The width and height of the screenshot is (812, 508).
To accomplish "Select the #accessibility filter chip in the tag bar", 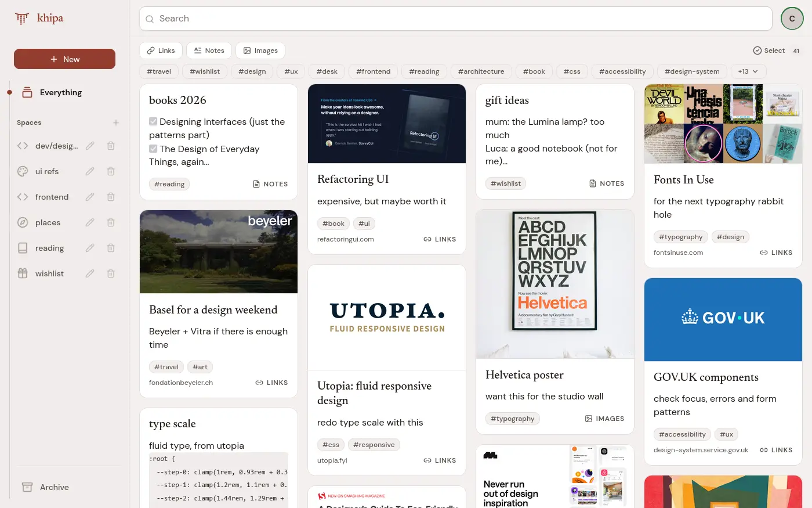I will (x=622, y=71).
